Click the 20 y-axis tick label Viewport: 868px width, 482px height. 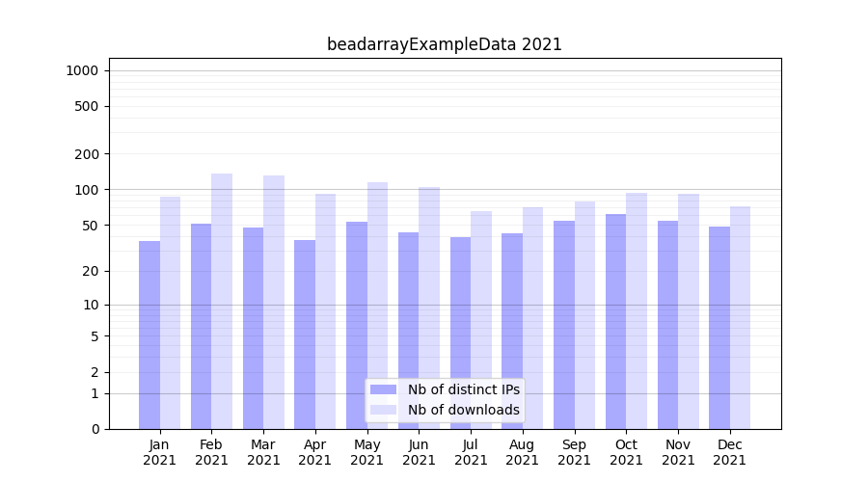[x=91, y=271]
